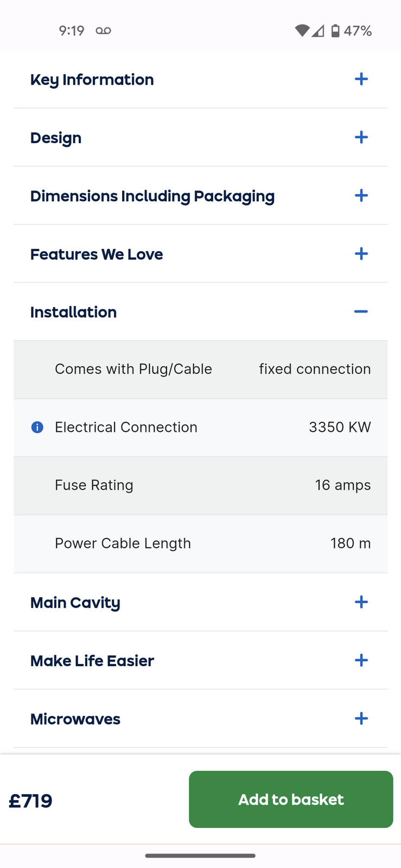
Task: Tap plus icon next to Dimensions Including Packaging
Action: pos(361,195)
